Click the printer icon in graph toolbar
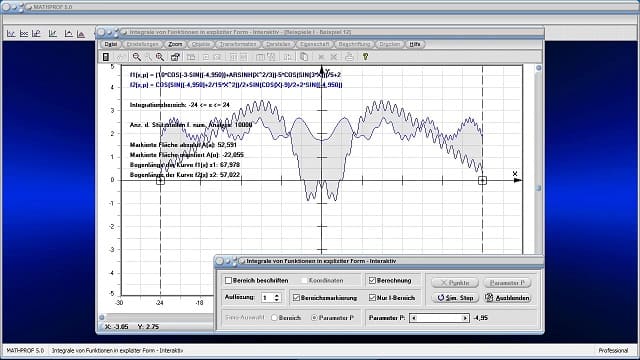This screenshot has width=640, height=360. click(349, 57)
